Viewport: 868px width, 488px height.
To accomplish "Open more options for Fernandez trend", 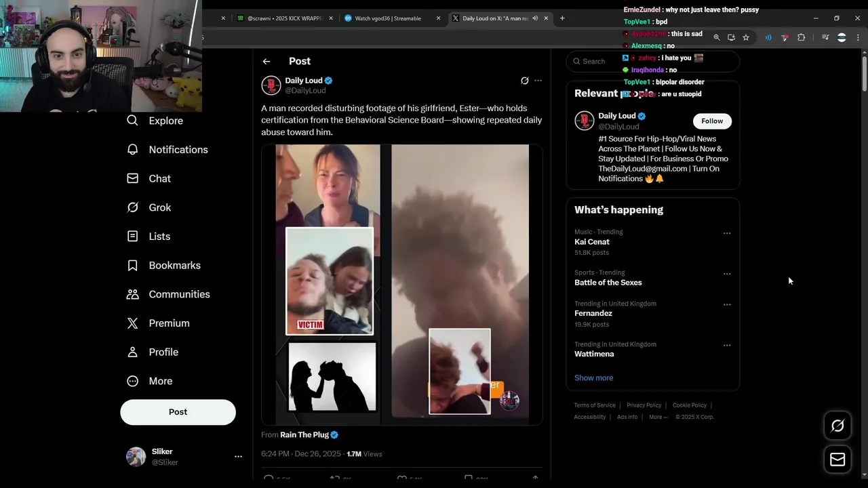I will point(727,305).
